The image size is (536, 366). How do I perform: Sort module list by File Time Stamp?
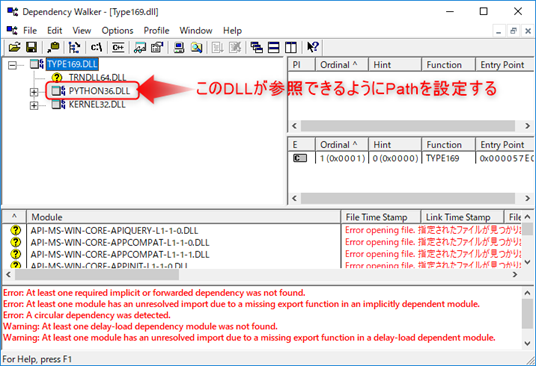(x=381, y=217)
